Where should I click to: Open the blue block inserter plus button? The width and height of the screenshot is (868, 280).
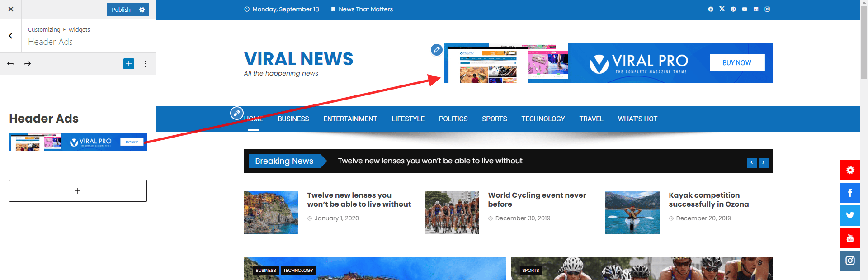pyautogui.click(x=129, y=64)
